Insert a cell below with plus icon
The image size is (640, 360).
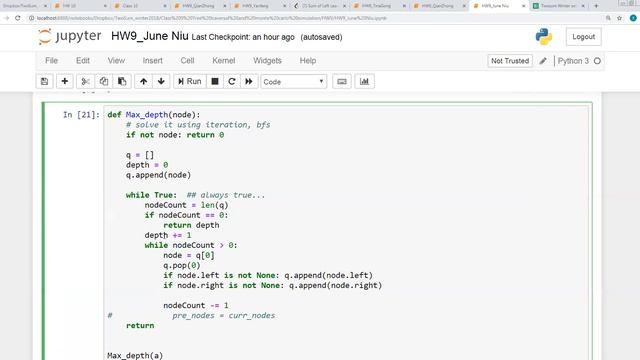(x=64, y=81)
